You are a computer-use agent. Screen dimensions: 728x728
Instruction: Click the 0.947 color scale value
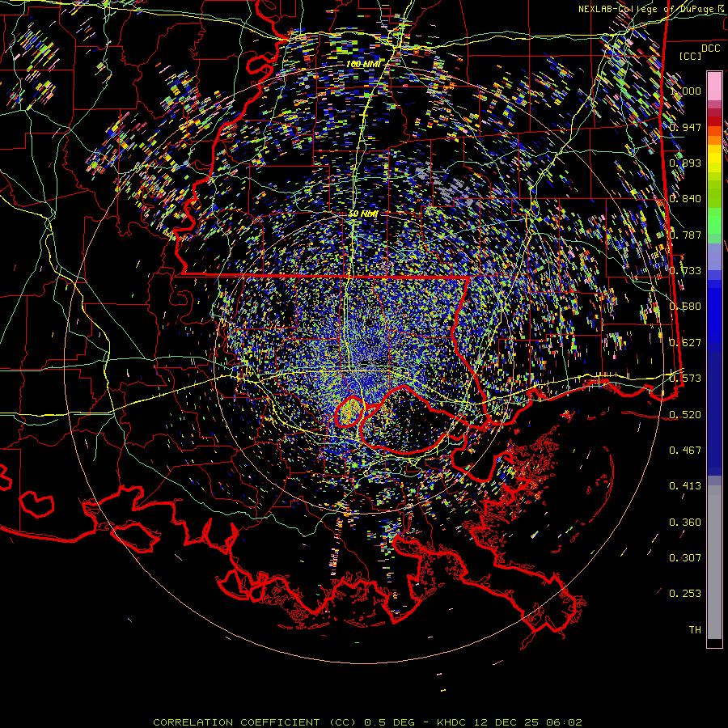click(x=685, y=127)
